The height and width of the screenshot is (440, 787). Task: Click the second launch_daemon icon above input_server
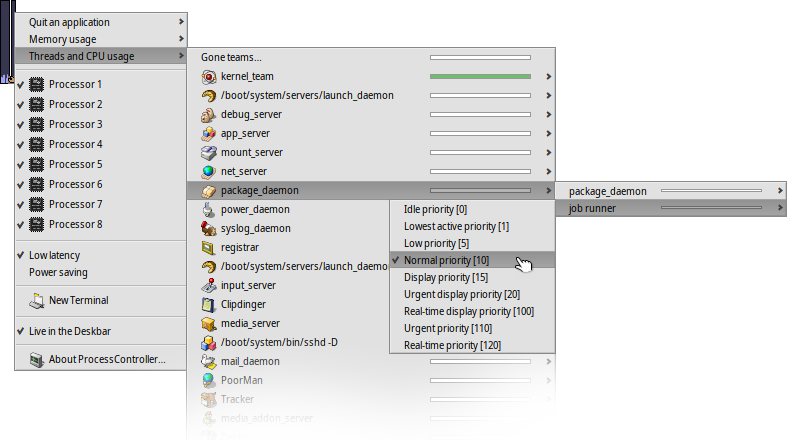click(x=208, y=267)
